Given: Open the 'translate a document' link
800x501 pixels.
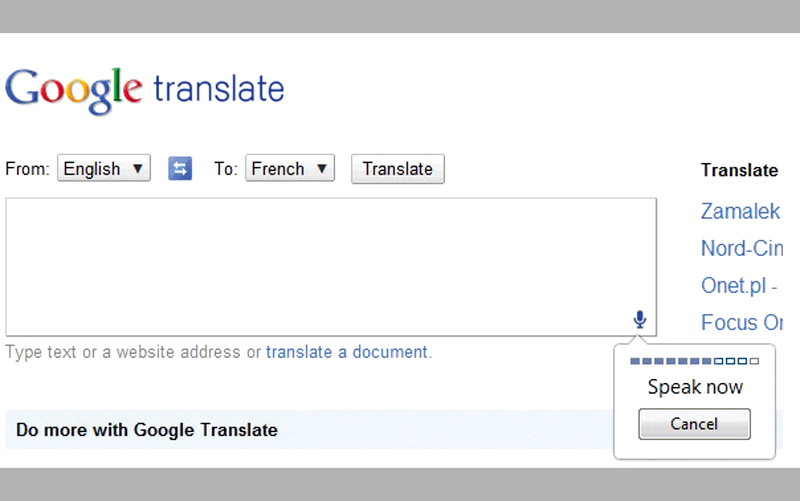Looking at the screenshot, I should (347, 352).
